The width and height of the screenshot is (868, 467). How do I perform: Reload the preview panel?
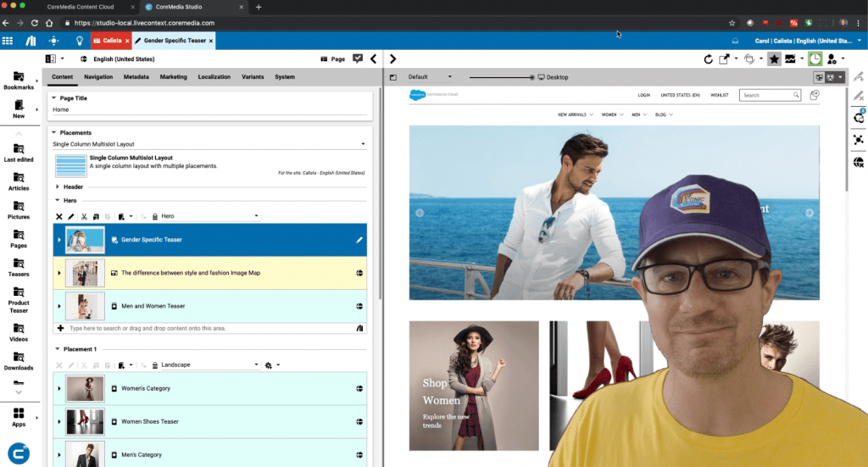coord(708,59)
